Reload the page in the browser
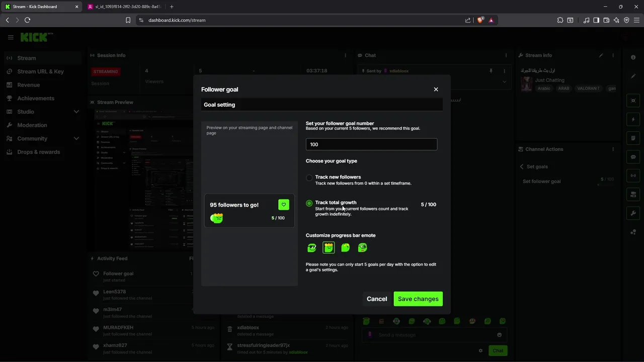 click(x=28, y=20)
